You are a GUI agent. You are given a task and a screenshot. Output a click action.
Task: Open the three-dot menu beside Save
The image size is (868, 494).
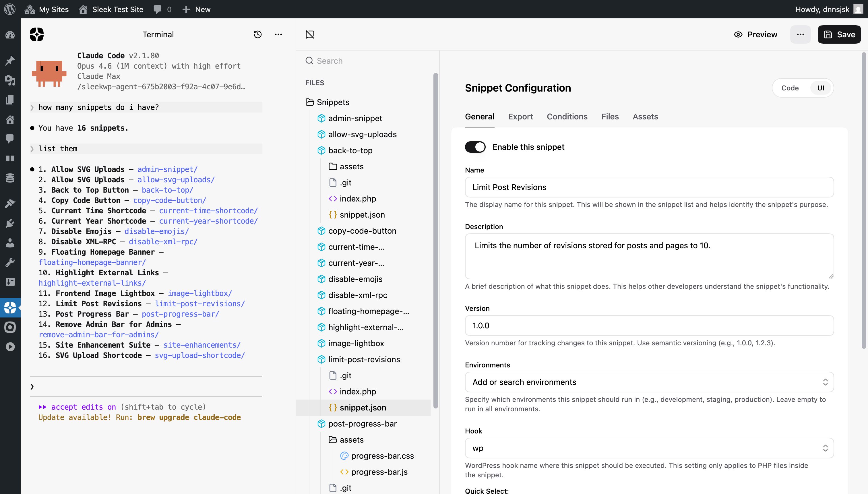(800, 34)
